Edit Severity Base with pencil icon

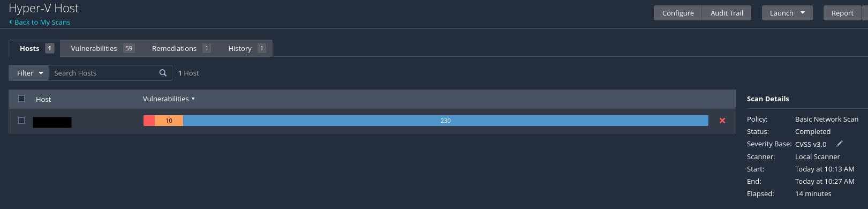[x=840, y=144]
